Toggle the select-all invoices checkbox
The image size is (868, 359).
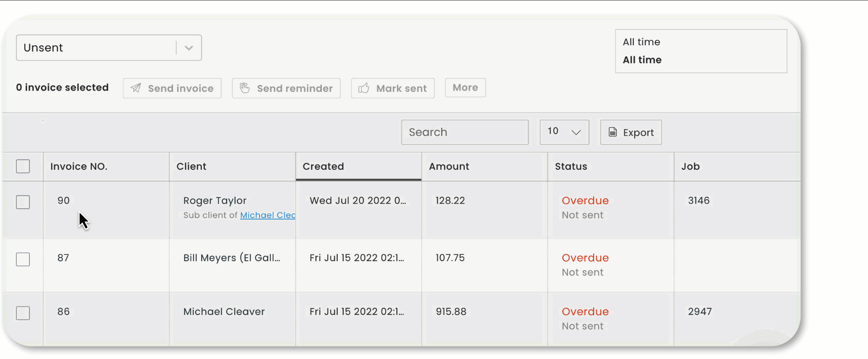(23, 166)
